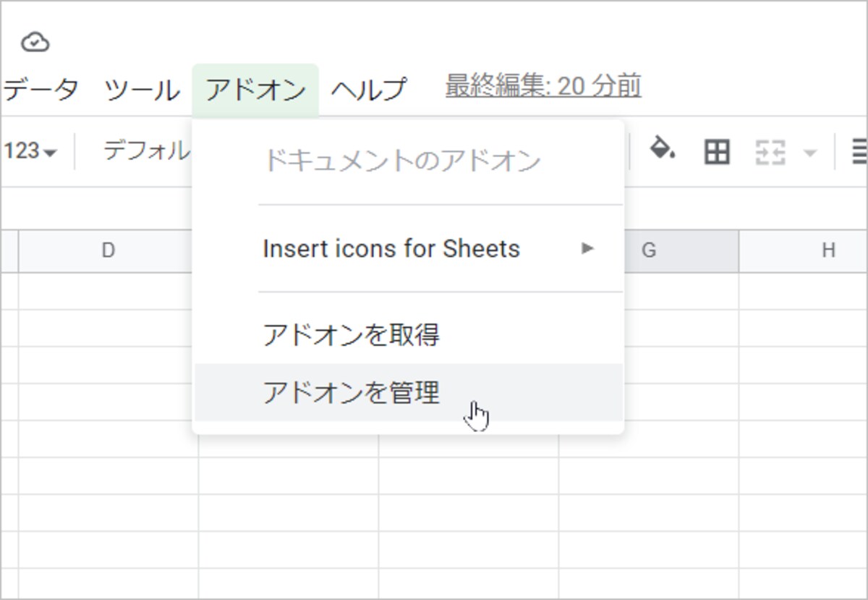
Task: Select column D header
Action: tap(109, 250)
